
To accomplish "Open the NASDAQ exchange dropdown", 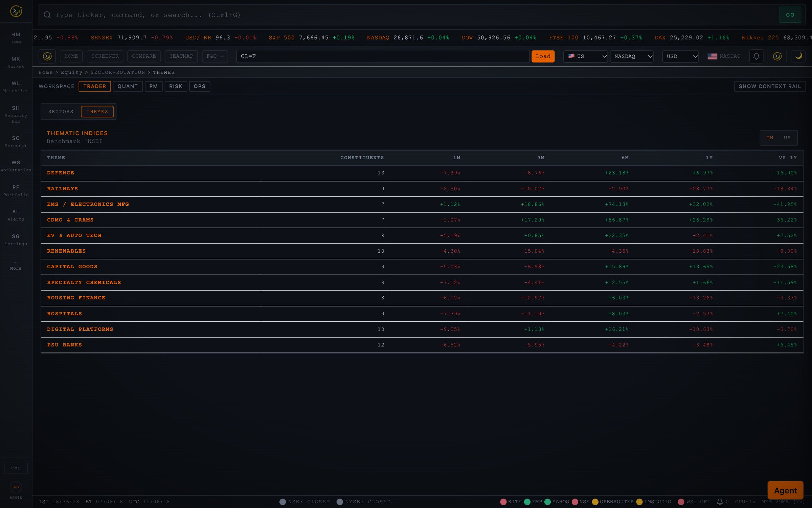I will point(632,56).
